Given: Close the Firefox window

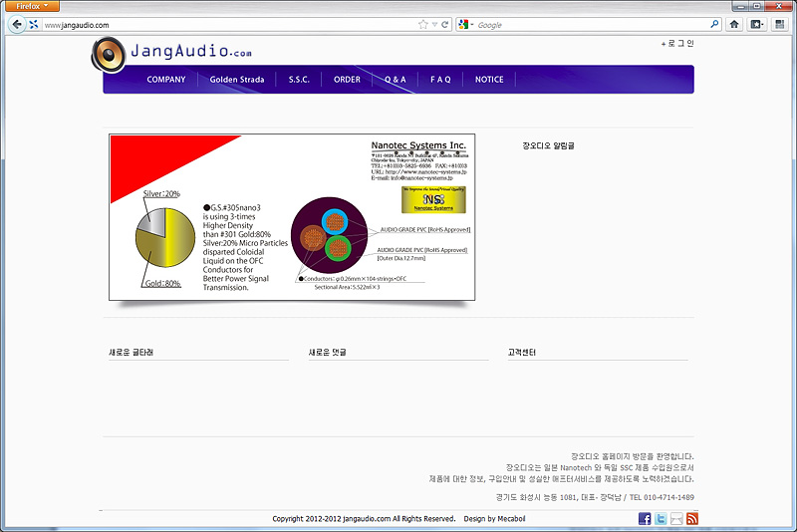Looking at the screenshot, I should pyautogui.click(x=779, y=6).
